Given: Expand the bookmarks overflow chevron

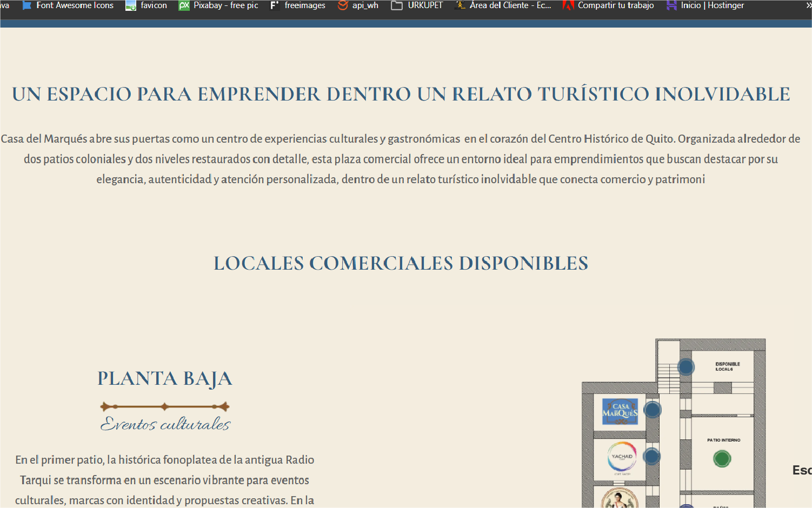Looking at the screenshot, I should 808,5.
